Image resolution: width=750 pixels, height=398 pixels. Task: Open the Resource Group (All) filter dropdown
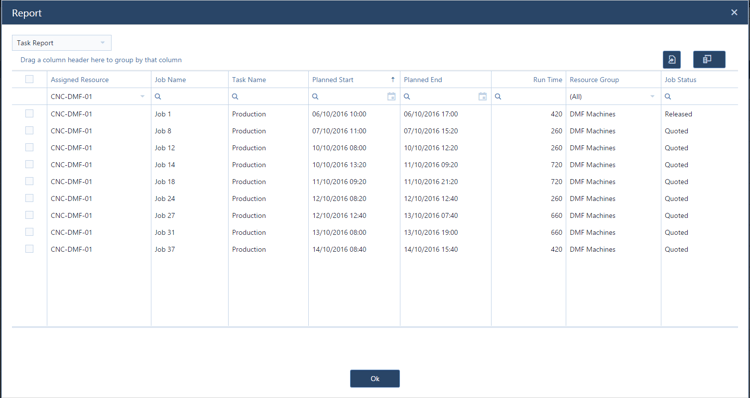(x=613, y=97)
